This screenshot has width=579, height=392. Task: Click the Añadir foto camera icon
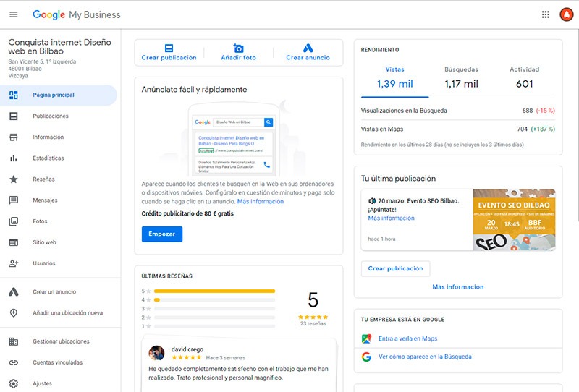[238, 48]
